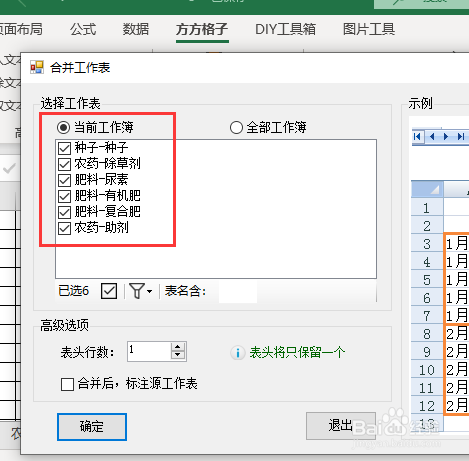Screen dimensions: 469x461
Task: Uncheck the 种子-种子 worksheet
Action: pos(64,148)
